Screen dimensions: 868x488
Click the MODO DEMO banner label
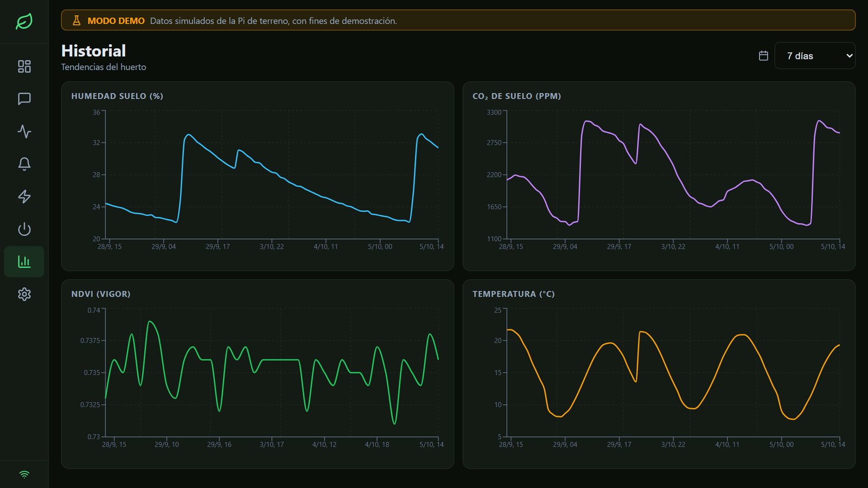coord(116,21)
